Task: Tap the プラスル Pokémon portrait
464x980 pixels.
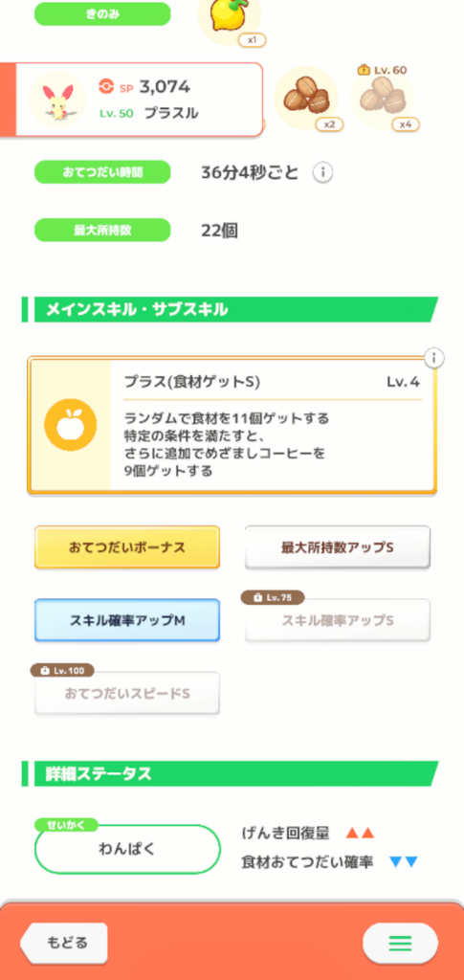Action: tap(57, 100)
